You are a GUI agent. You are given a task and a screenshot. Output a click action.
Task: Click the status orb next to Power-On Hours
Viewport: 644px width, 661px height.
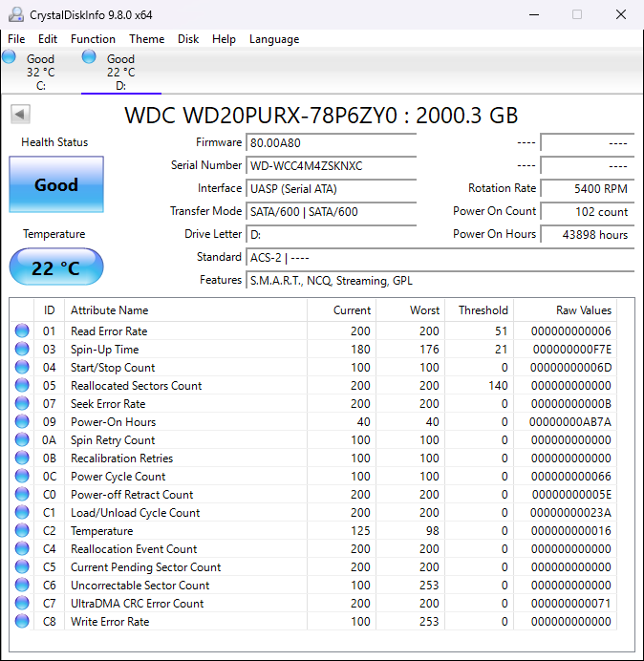pyautogui.click(x=22, y=422)
